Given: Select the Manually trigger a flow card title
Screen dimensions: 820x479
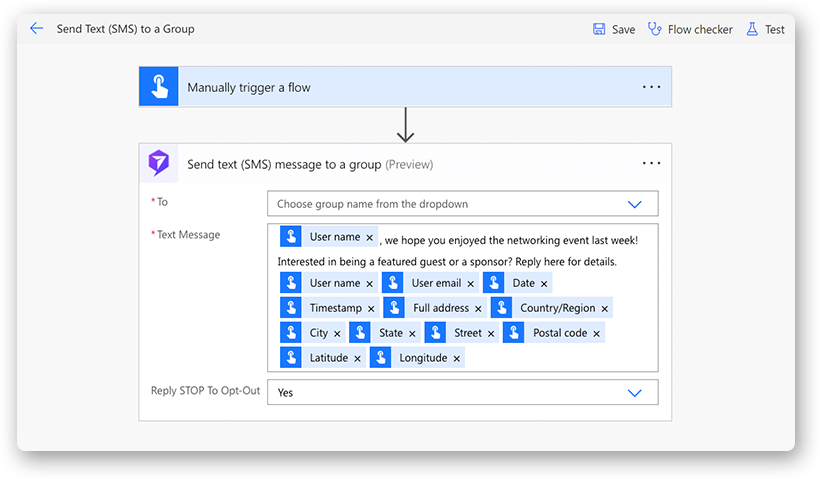Looking at the screenshot, I should coord(249,87).
